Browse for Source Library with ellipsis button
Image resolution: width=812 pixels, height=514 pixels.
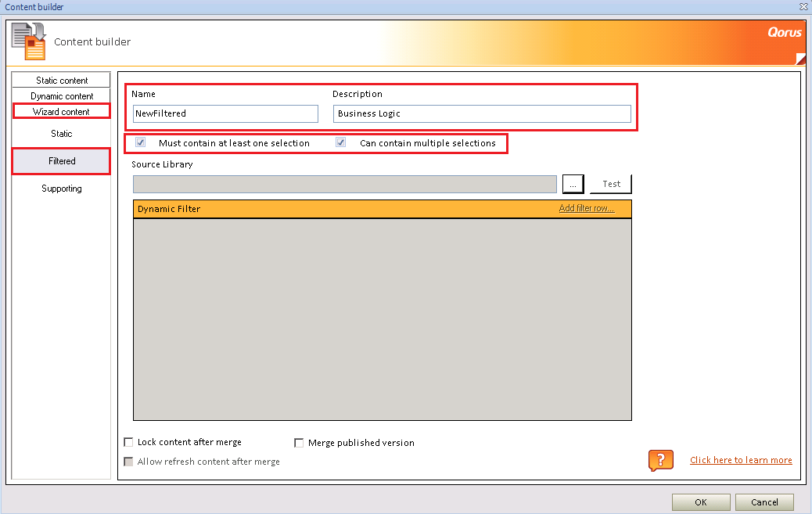573,184
